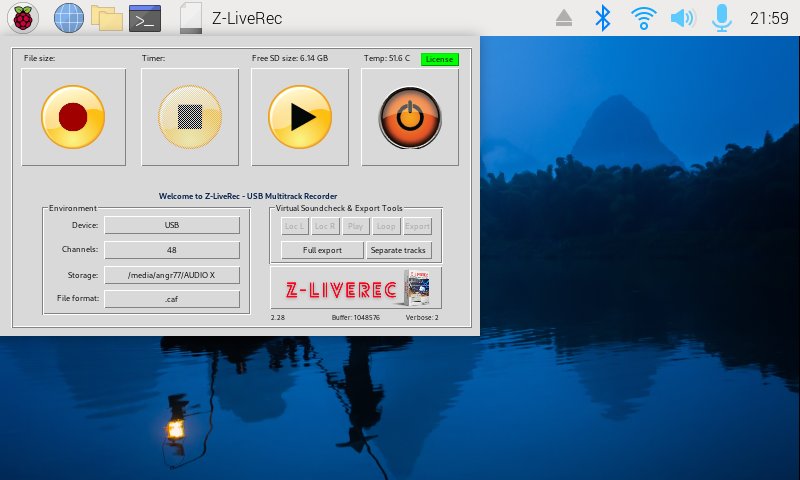Viewport: 800px width, 480px height.
Task: Launch the terminal from the taskbar
Action: tap(145, 18)
